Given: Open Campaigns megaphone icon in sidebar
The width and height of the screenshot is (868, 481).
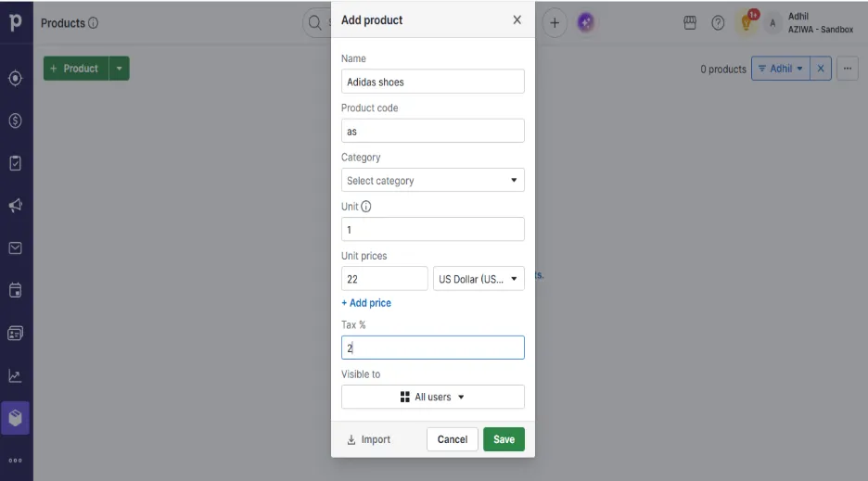Looking at the screenshot, I should [16, 206].
